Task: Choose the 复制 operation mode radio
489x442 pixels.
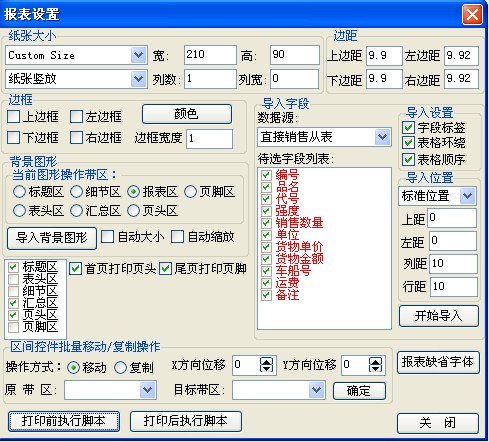Action: pos(120,368)
